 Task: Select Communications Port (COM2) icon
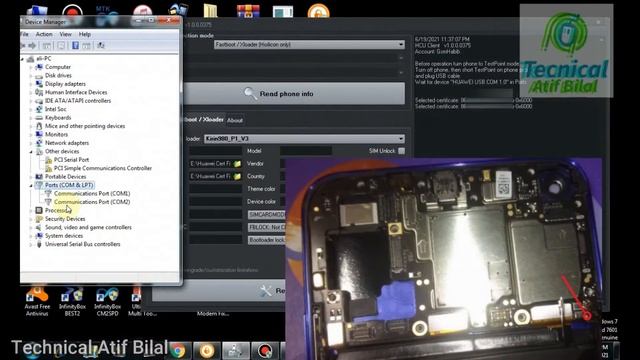[x=48, y=202]
